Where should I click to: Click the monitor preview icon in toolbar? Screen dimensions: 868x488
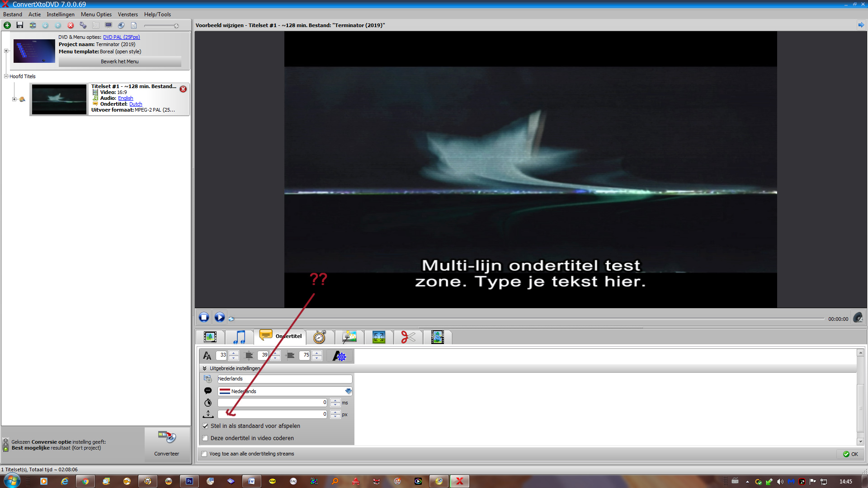click(x=108, y=25)
